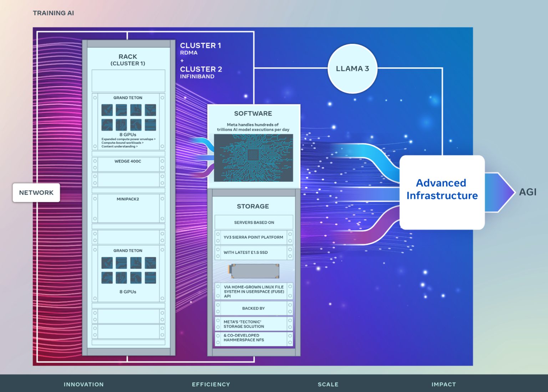Select the MINIPACK2 rack unit
The image size is (548, 392).
(128, 208)
